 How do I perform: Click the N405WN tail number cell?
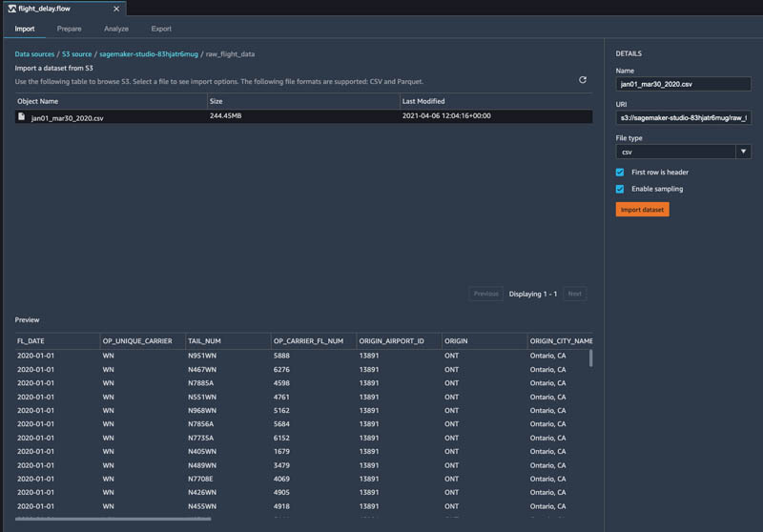[x=202, y=451]
